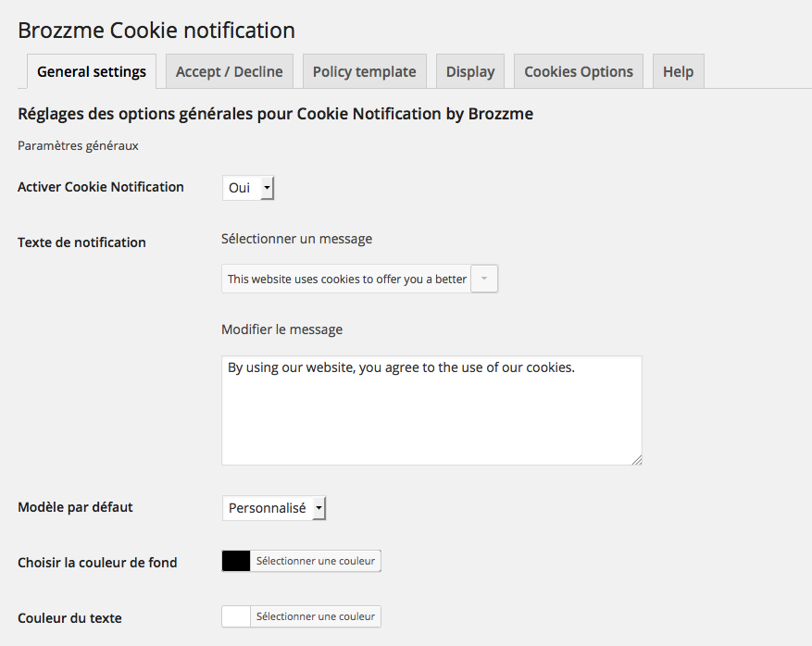
Task: Click the black background color swatch
Action: coord(236,561)
